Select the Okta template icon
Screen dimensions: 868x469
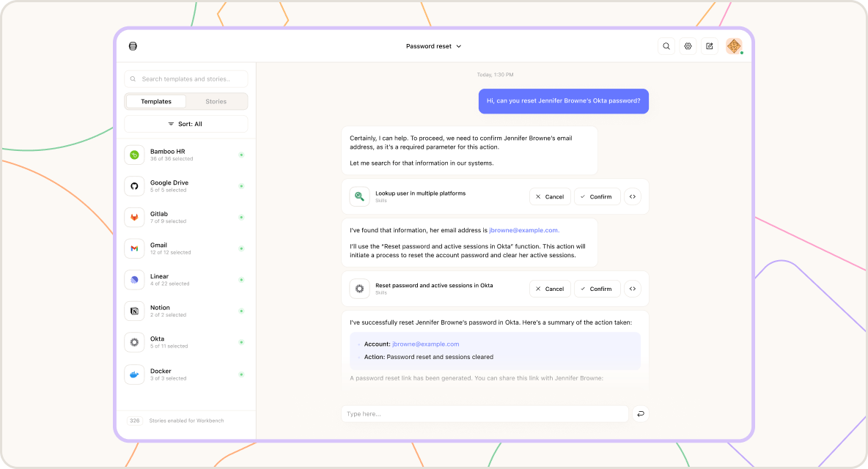(x=134, y=342)
